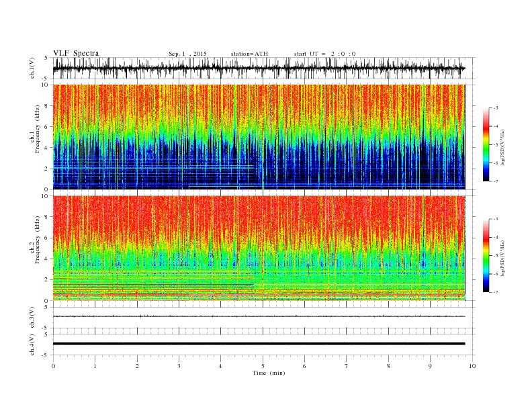The height and width of the screenshot is (411, 532).
Task: Select the "Sep. 1 , 2015" date text
Action: point(187,54)
